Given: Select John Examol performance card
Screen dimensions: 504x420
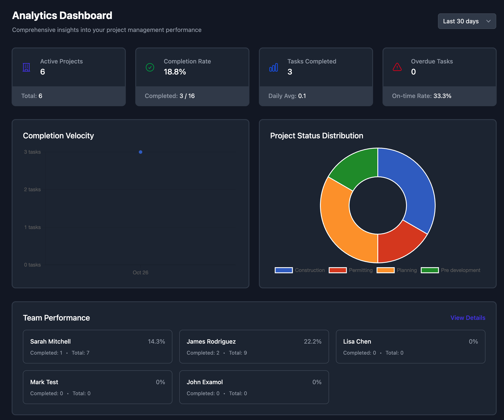Looking at the screenshot, I should (254, 387).
